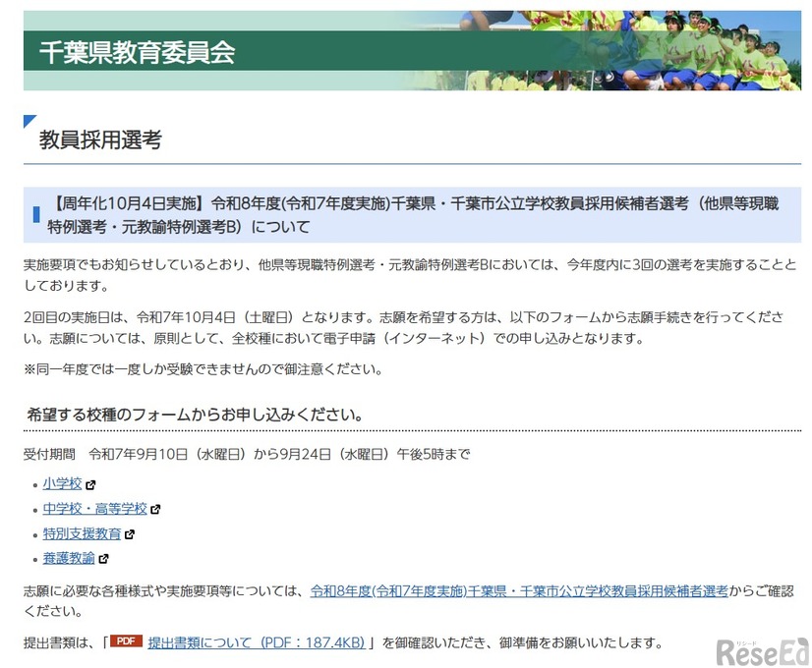Click the 希望する校種のフォームからお申し込みください heading

click(195, 415)
